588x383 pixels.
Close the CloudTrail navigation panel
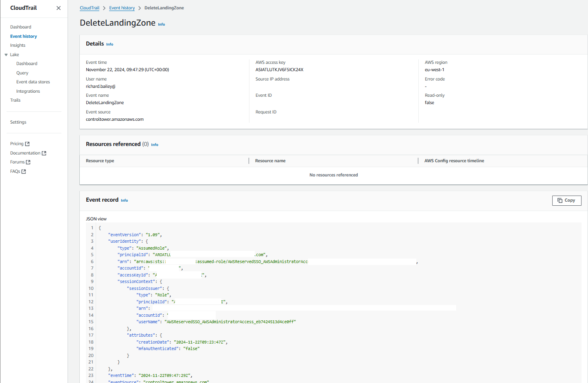[x=59, y=8]
